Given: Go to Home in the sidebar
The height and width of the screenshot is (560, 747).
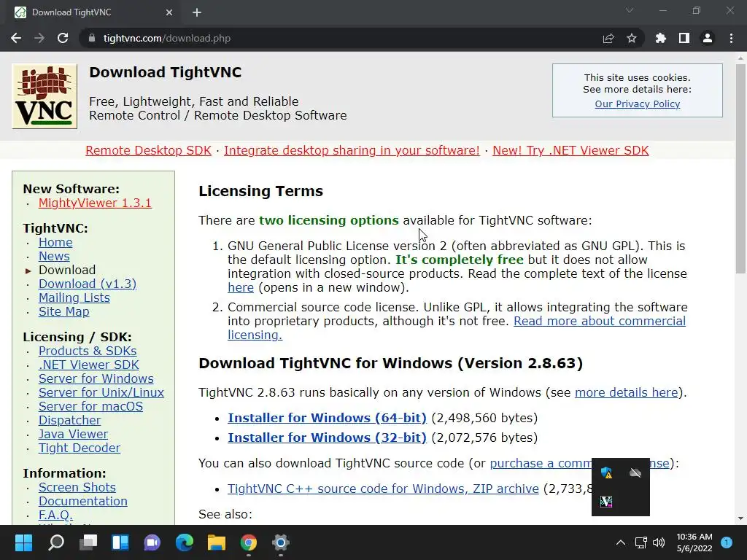Looking at the screenshot, I should (55, 242).
